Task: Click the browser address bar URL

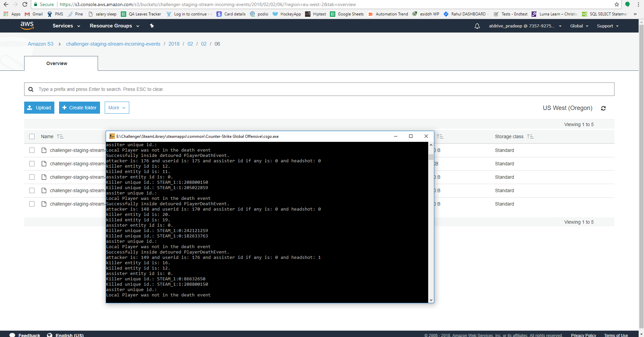Action: (208, 4)
